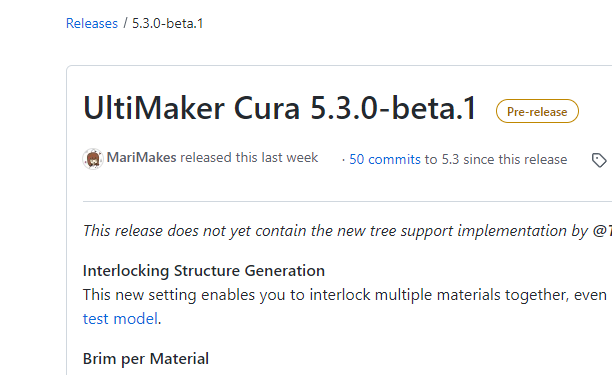The width and height of the screenshot is (612, 375).
Task: Click the Brim per Material heading
Action: point(146,359)
